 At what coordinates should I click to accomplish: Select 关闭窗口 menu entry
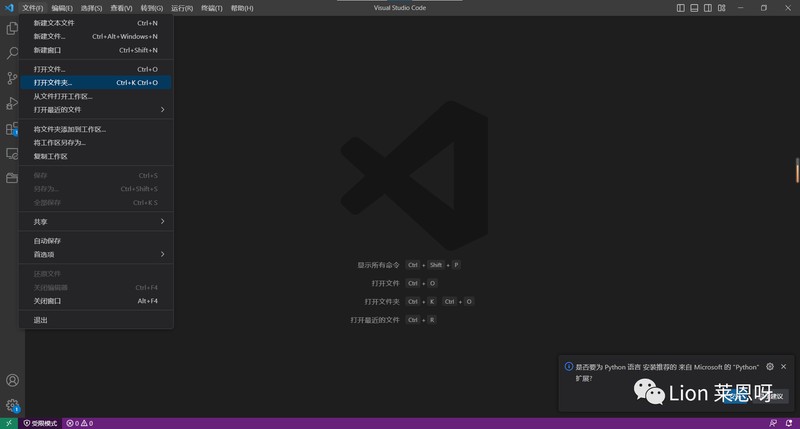tap(96, 301)
